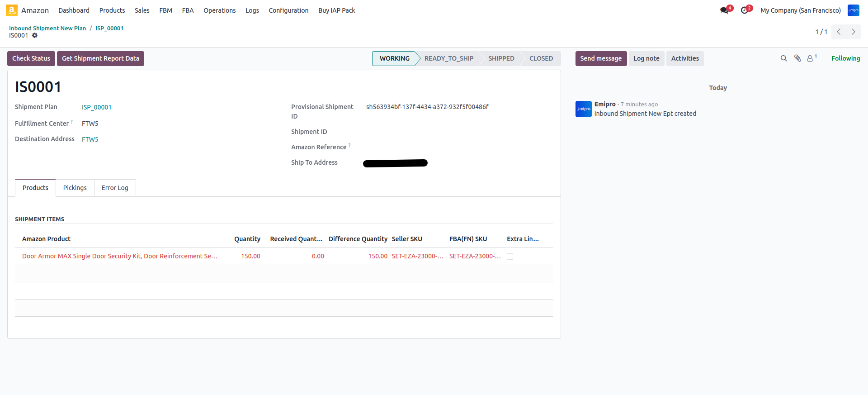This screenshot has width=868, height=395.
Task: Click the paperclip attachments icon
Action: pos(797,58)
